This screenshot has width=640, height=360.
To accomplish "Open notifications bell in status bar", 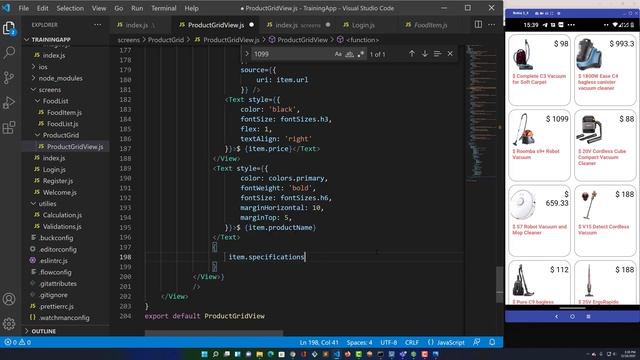I will 492,342.
